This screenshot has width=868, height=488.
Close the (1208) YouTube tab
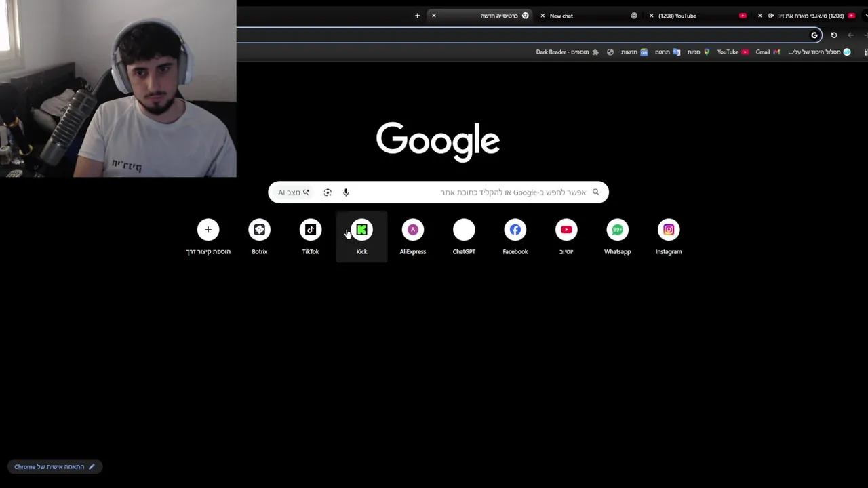coord(652,16)
